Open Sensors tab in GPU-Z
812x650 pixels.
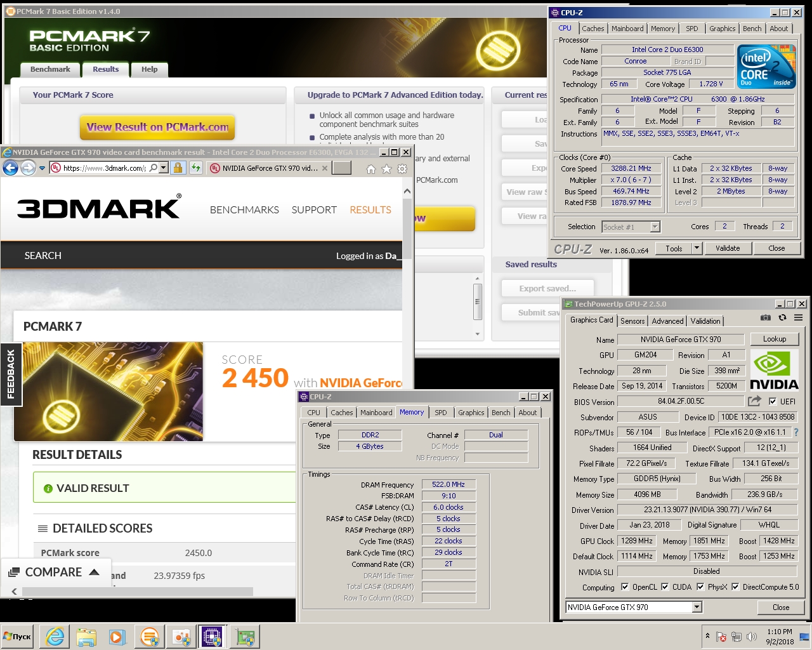632,321
